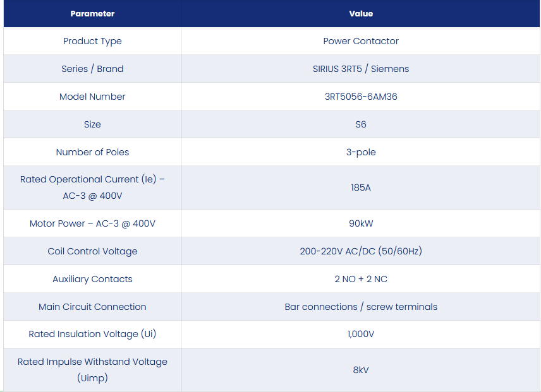This screenshot has height=392, width=541.
Task: Select the "2 NO + 2 NC" value
Action: click(x=361, y=279)
